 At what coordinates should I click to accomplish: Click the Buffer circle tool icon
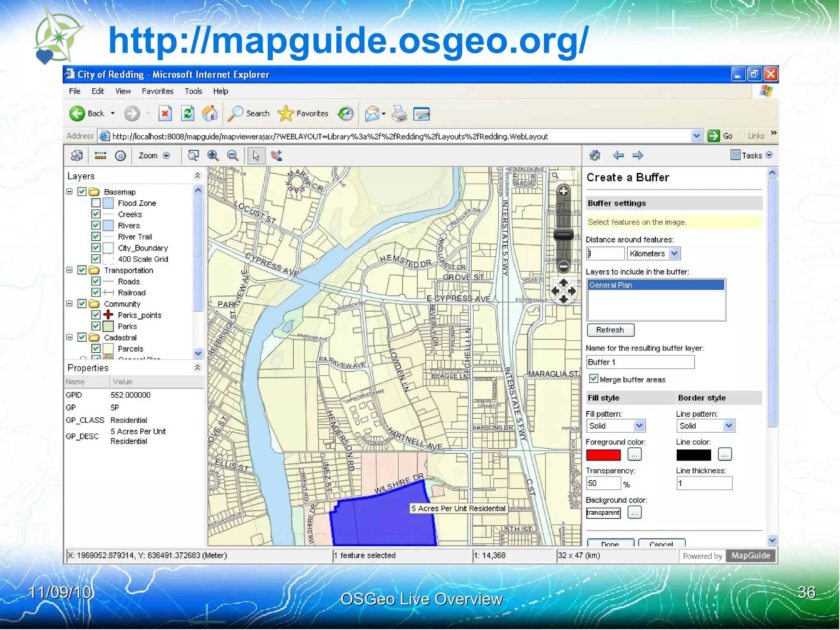pos(120,156)
